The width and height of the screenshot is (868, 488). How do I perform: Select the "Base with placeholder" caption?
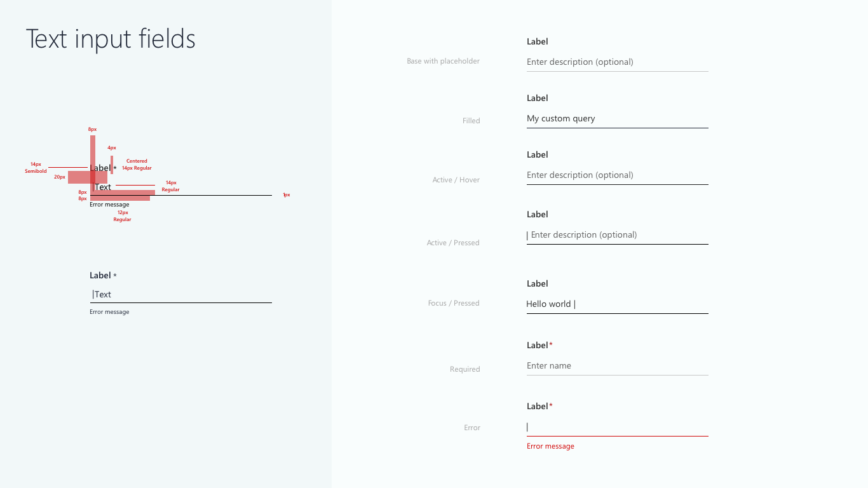pos(443,61)
